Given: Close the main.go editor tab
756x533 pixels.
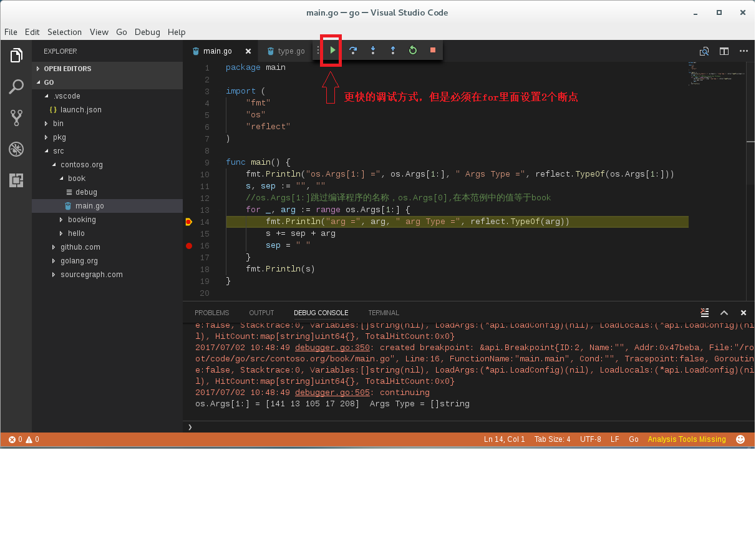Looking at the screenshot, I should click(x=248, y=51).
